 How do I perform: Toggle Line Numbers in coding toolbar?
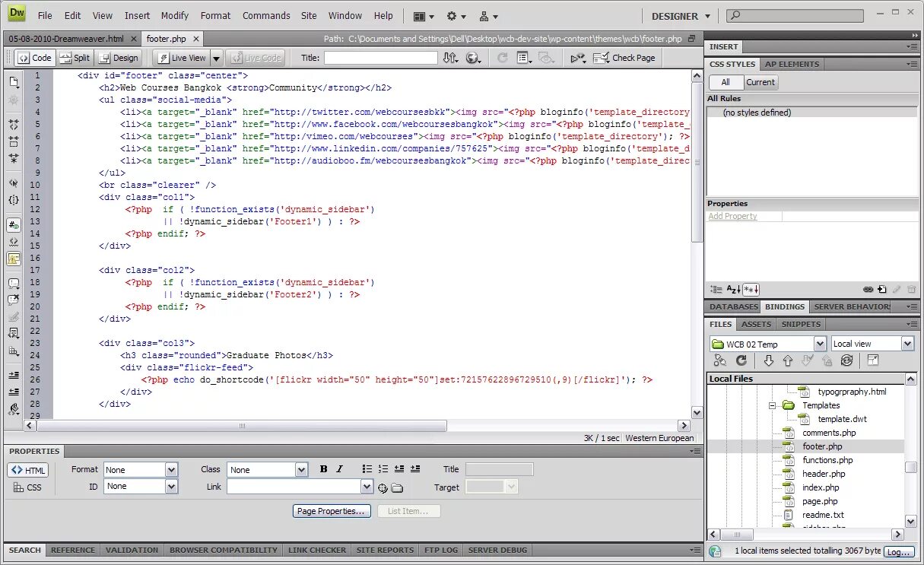[13, 225]
